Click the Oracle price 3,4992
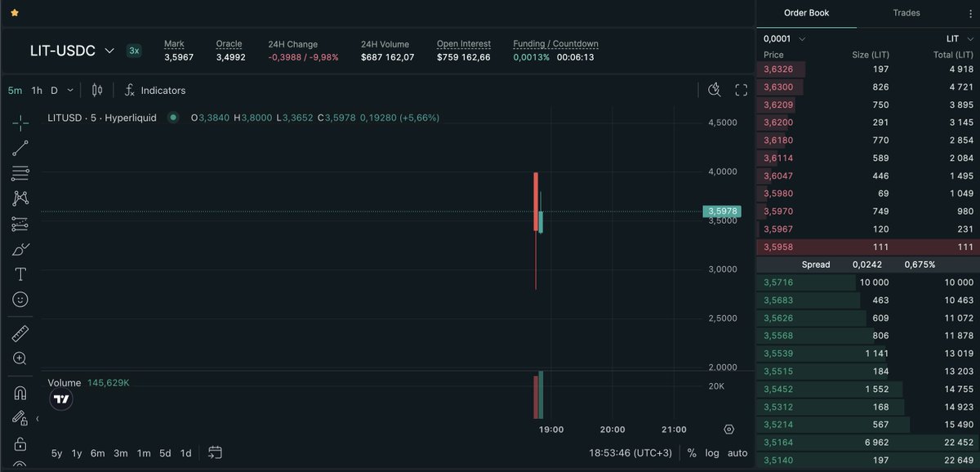Image resolution: width=980 pixels, height=472 pixels. pos(230,57)
